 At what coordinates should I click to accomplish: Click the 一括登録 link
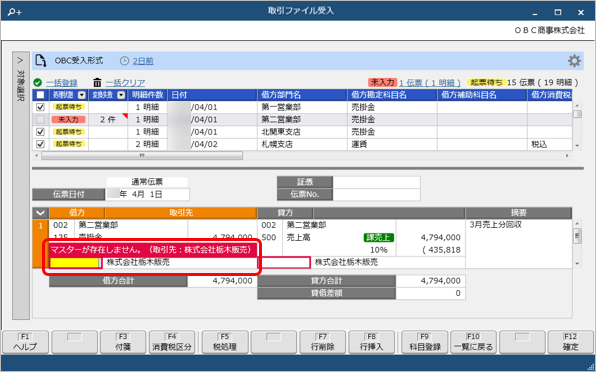[x=62, y=83]
